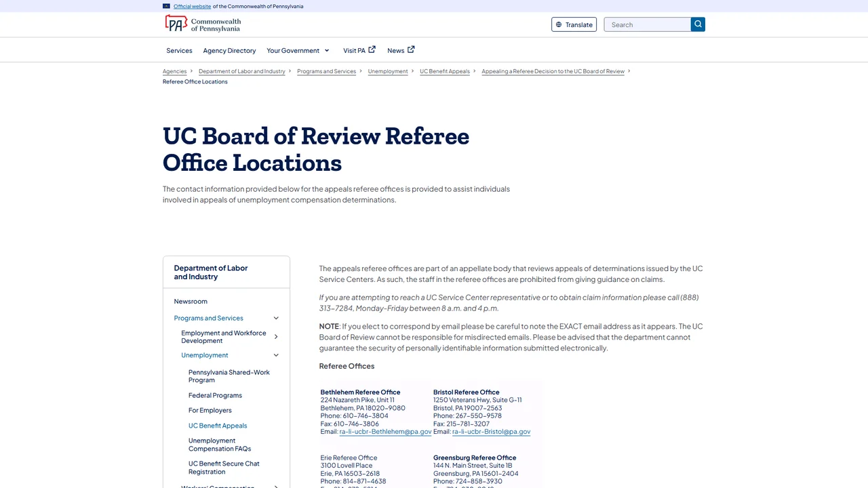Click the Official website link

(x=192, y=6)
